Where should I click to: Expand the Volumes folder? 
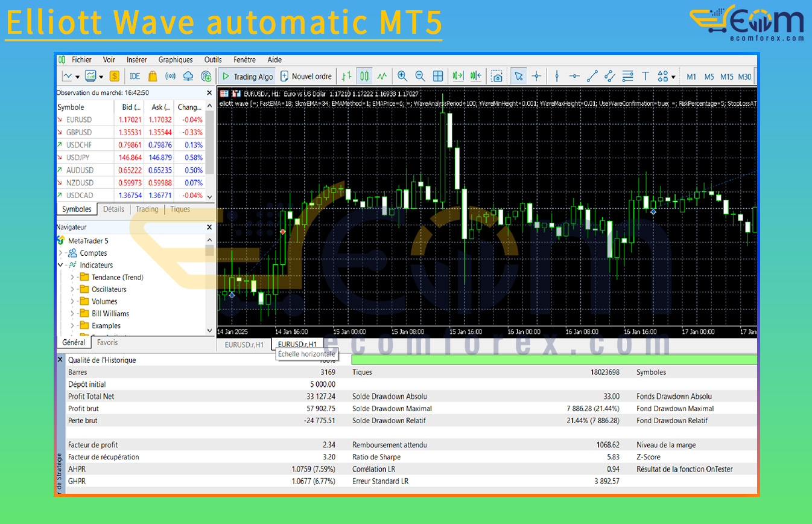72,301
